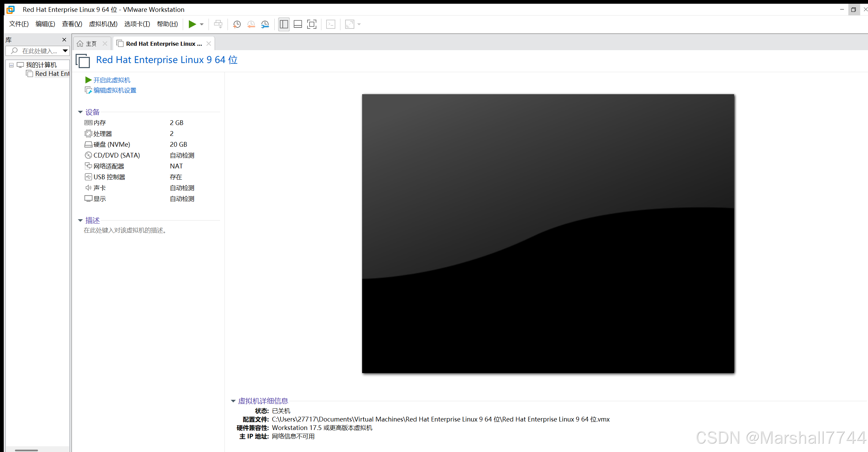Click 编辑虚拟机设置 link
868x452 pixels.
(x=115, y=90)
